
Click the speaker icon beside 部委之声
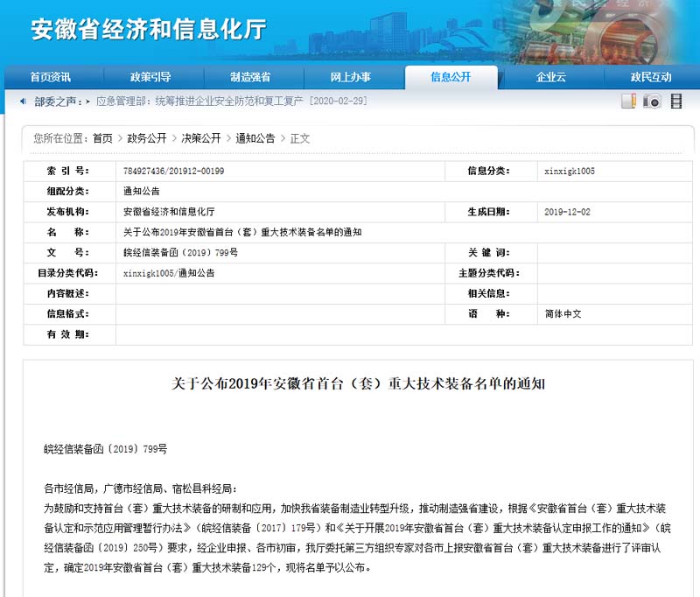click(23, 102)
